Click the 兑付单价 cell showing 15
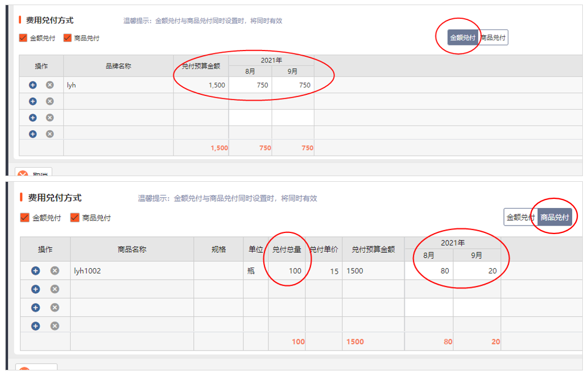This screenshot has width=588, height=375. pyautogui.click(x=324, y=271)
